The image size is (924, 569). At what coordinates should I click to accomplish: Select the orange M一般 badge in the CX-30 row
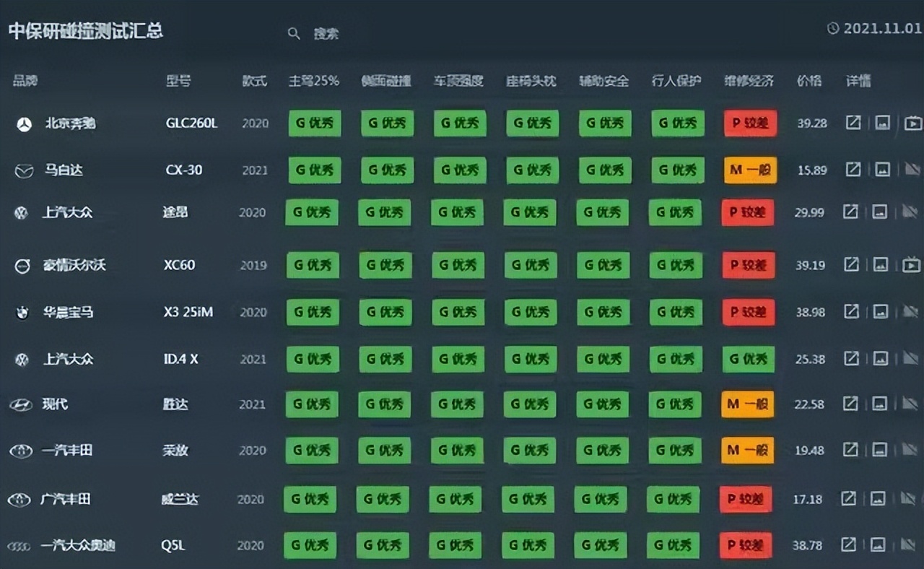point(750,170)
